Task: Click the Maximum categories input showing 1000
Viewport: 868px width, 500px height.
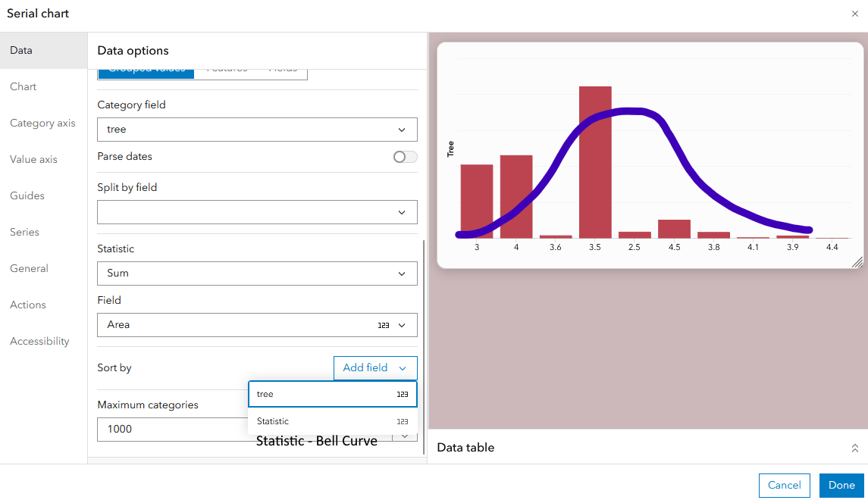Action: coord(174,429)
